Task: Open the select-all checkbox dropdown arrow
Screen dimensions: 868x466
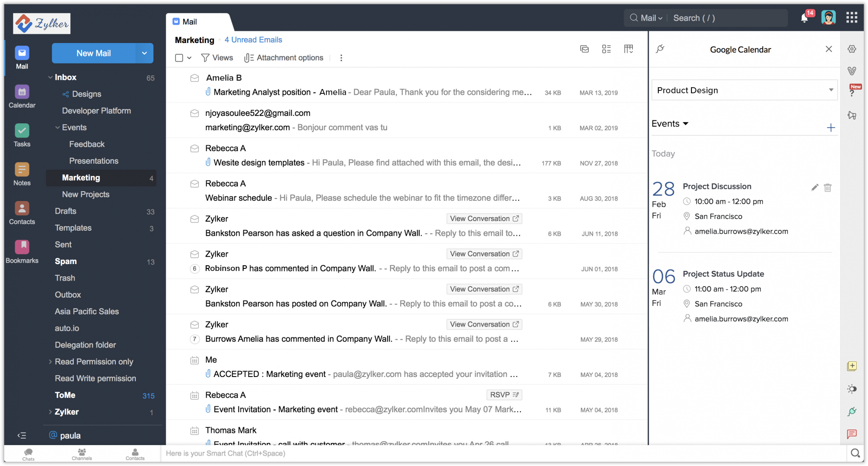Action: (x=189, y=58)
